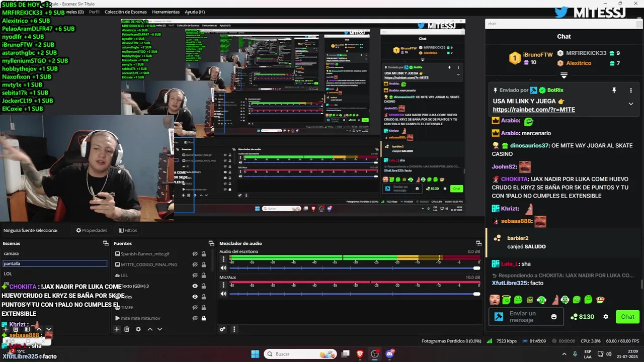Click username XfutLibre325 in chat
This screenshot has height=362, width=644.
[510, 283]
